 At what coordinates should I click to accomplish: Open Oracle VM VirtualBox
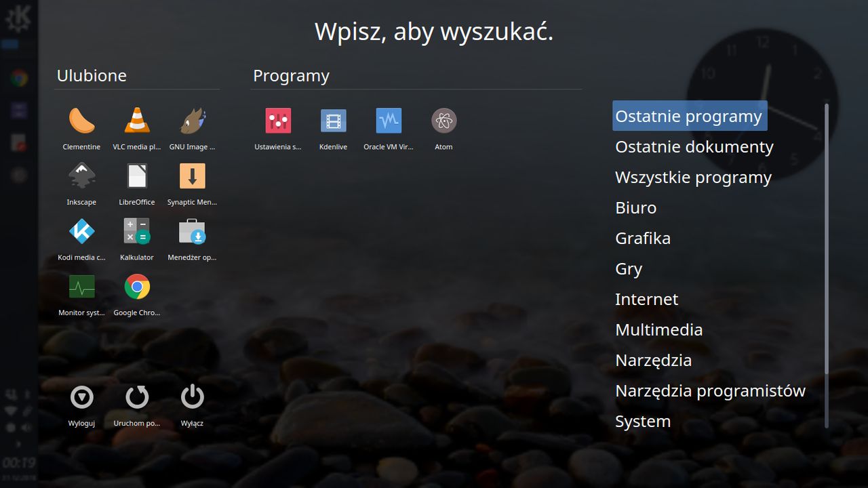click(x=389, y=121)
